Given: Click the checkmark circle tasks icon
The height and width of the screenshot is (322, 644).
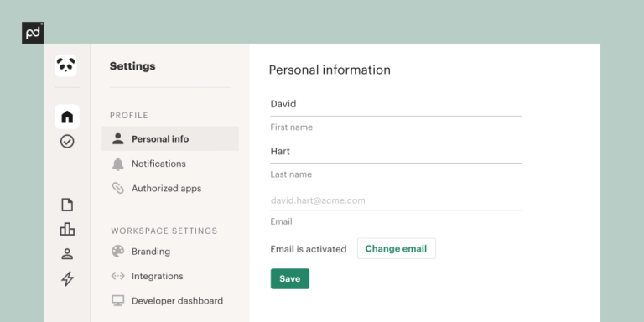Looking at the screenshot, I should coord(67,142).
